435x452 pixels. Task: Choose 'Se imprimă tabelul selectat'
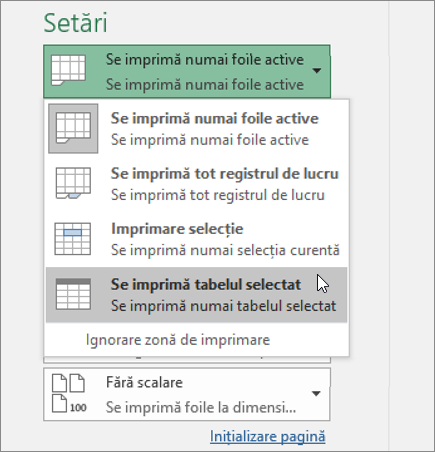point(197,295)
